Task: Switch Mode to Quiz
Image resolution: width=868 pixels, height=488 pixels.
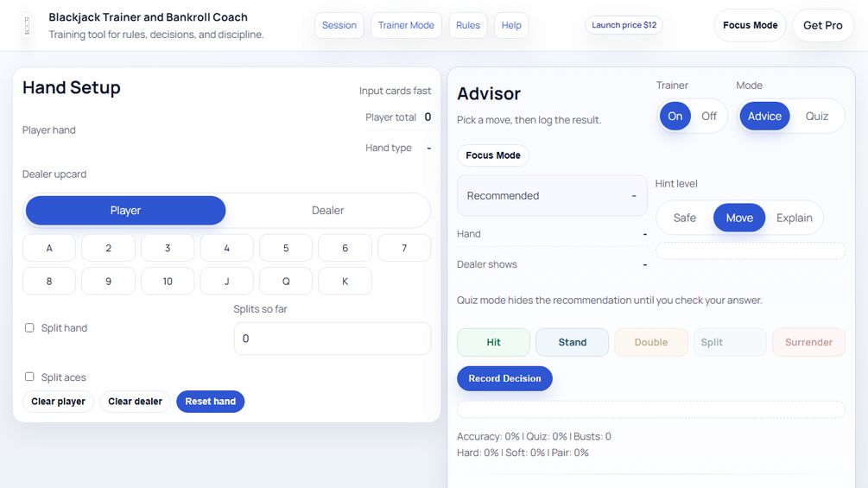Action: pos(816,116)
